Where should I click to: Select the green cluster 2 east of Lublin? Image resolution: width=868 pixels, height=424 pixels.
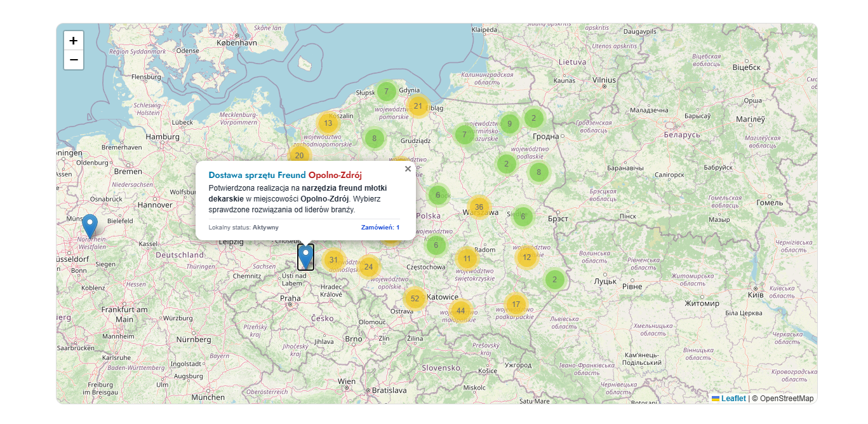(x=554, y=278)
